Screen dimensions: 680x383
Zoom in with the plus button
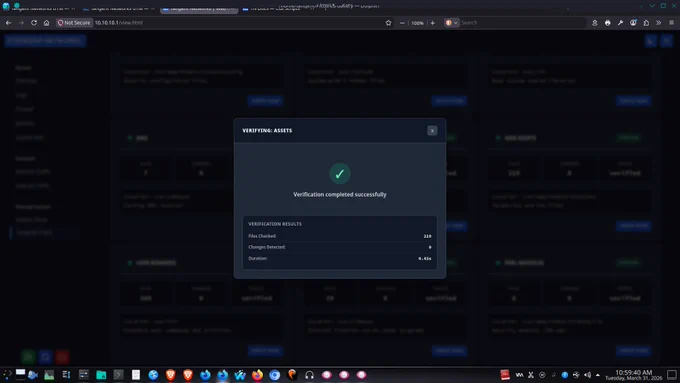pyautogui.click(x=432, y=23)
